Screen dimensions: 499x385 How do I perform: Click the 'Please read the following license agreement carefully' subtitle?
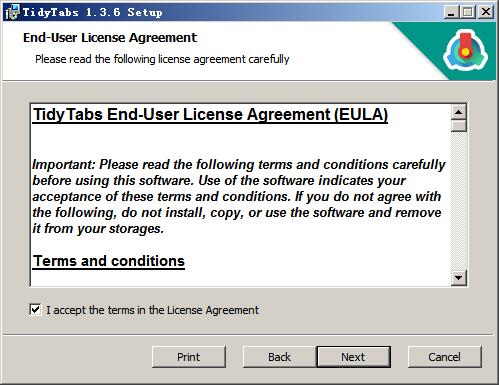162,59
